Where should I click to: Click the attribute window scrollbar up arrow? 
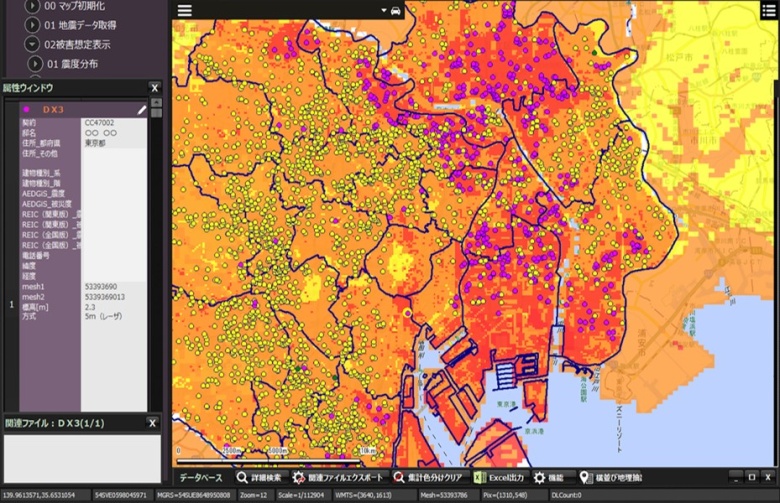pos(156,104)
